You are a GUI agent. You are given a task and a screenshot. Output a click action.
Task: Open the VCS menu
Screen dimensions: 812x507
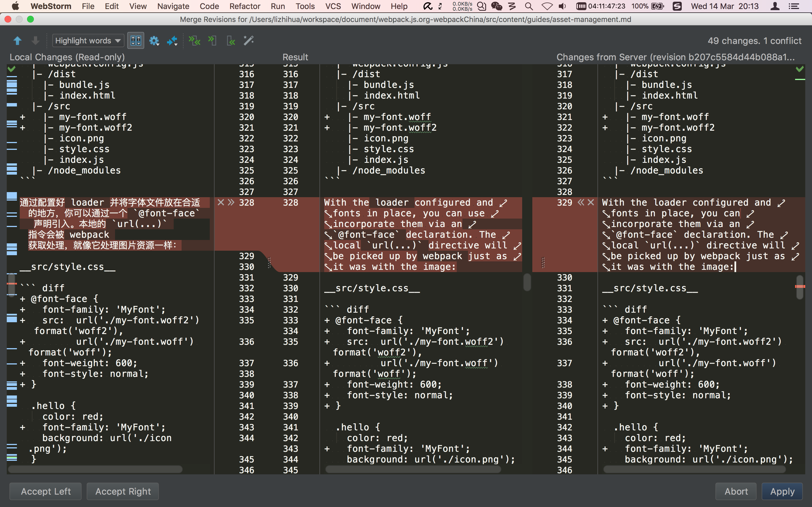point(333,6)
